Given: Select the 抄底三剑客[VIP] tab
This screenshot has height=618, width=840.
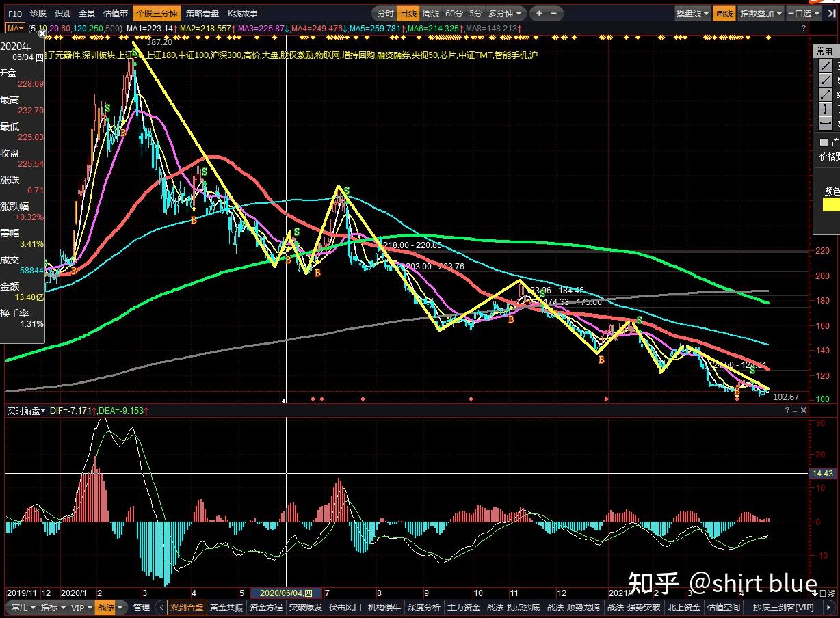Looking at the screenshot, I should (x=783, y=607).
